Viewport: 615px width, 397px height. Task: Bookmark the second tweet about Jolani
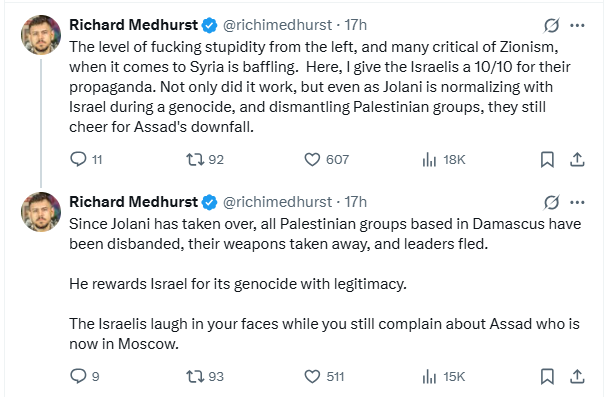[x=547, y=376]
